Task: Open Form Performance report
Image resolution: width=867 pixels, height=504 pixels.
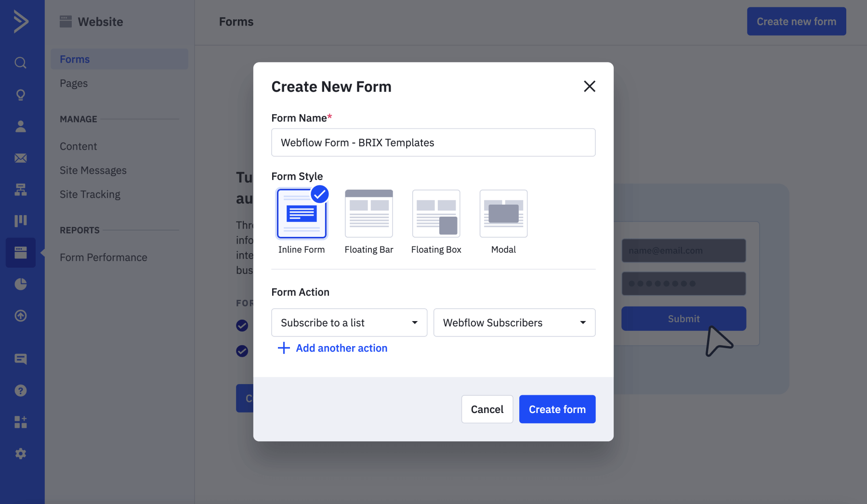Action: 104,258
